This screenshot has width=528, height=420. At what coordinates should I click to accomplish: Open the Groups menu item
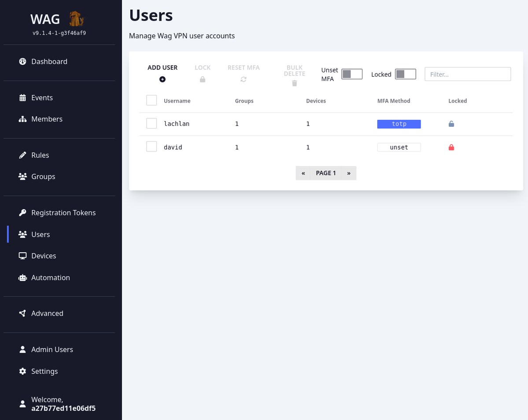(43, 177)
